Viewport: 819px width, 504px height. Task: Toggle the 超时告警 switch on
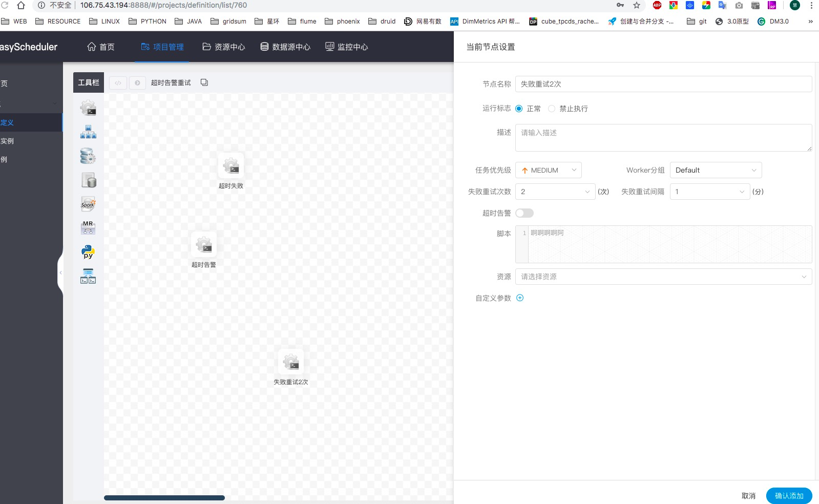524,213
